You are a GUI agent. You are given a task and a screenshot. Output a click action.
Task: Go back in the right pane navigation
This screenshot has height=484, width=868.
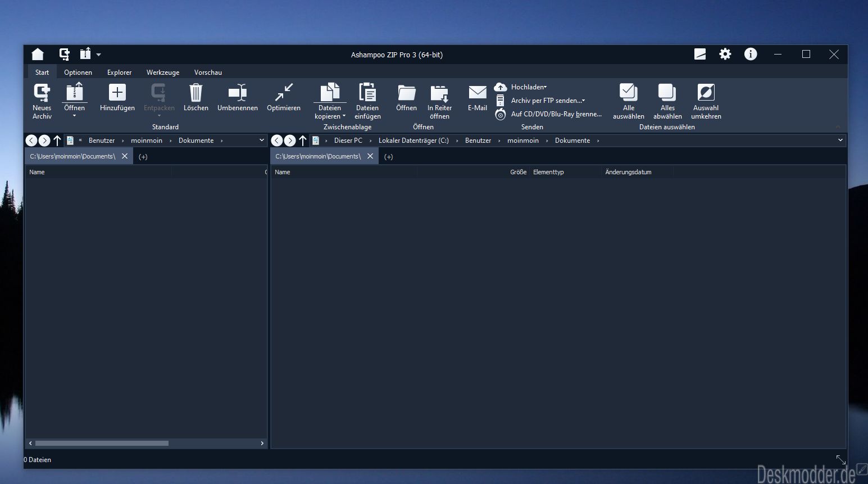coord(277,141)
